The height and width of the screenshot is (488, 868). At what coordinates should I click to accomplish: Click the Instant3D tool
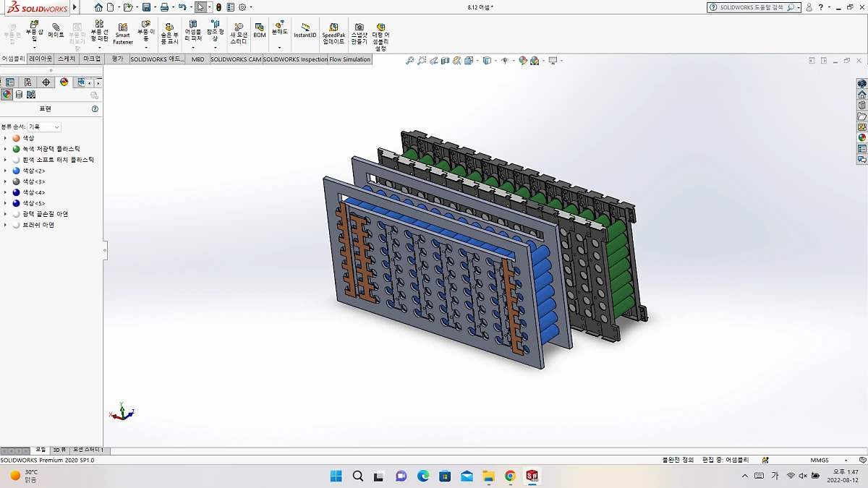pos(305,30)
